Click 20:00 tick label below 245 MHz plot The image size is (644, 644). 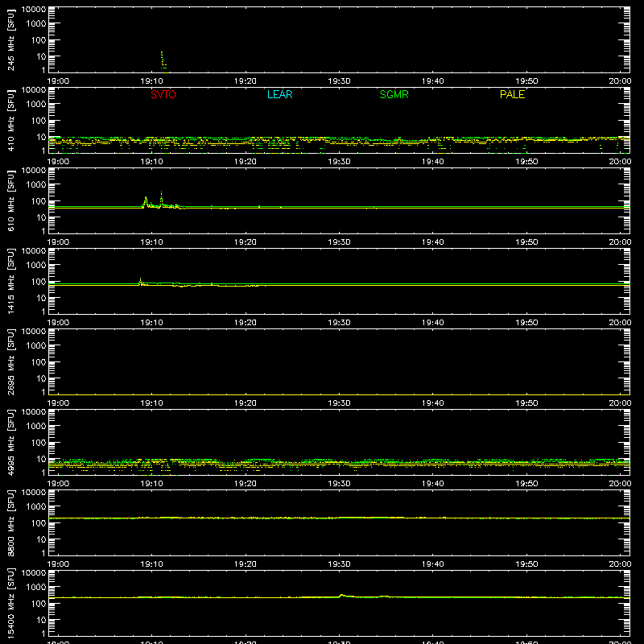pos(620,81)
